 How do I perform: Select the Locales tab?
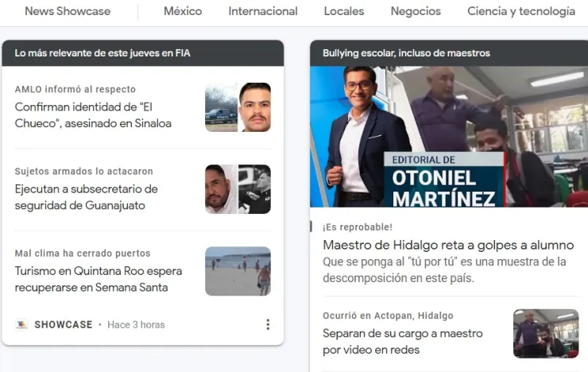(344, 11)
